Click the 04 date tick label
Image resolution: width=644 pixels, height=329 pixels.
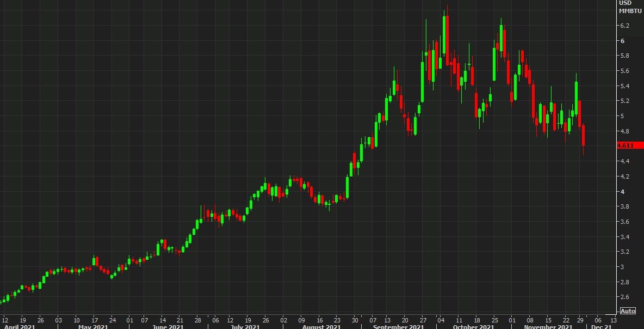pyautogui.click(x=441, y=320)
